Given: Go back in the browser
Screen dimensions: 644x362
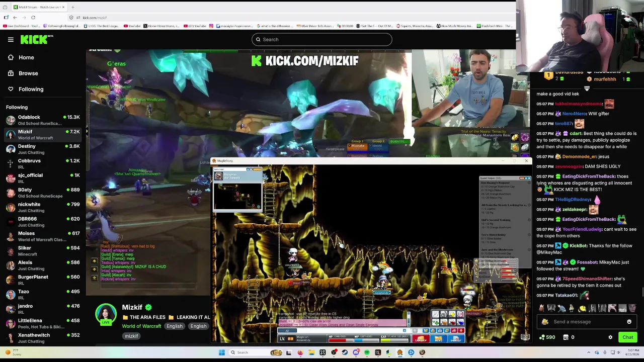Looking at the screenshot, I should point(15,18).
